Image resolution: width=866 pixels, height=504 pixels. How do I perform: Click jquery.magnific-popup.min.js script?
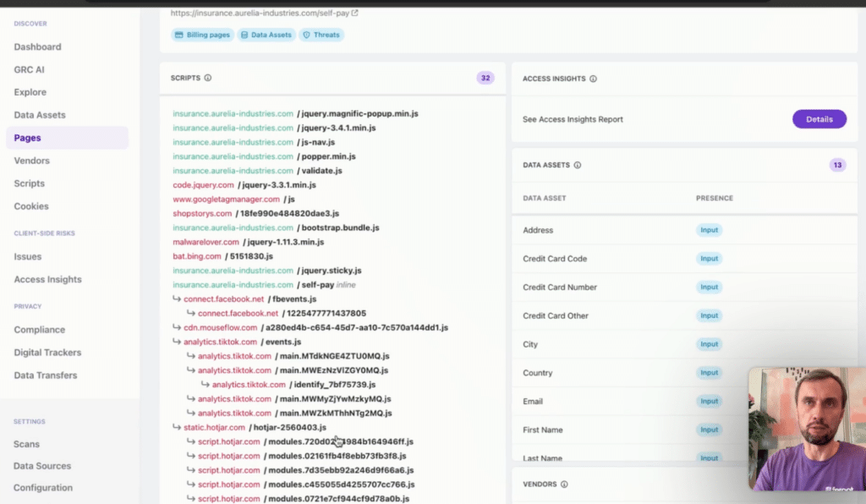point(295,113)
